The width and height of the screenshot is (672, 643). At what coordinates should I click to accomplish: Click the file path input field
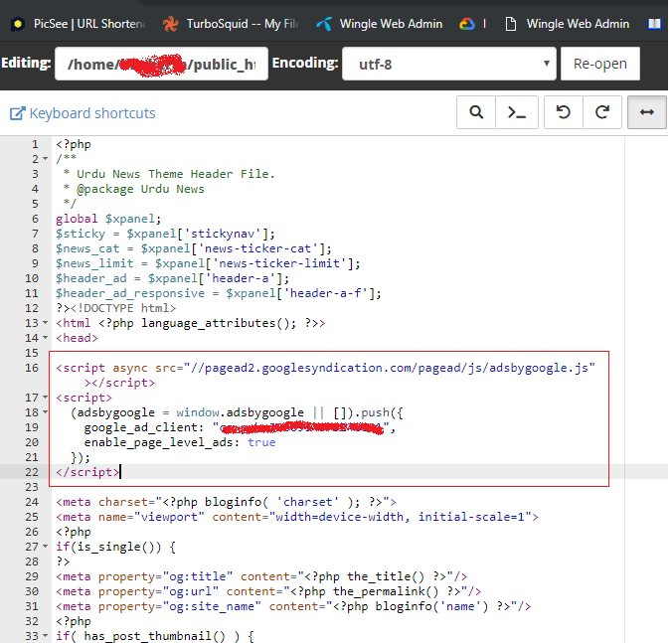coord(161,66)
